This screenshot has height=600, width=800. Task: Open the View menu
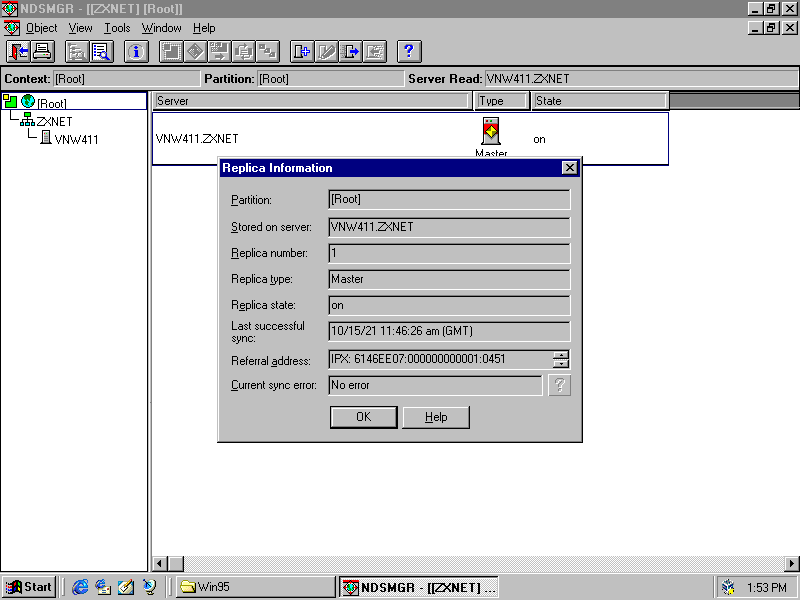[81, 28]
